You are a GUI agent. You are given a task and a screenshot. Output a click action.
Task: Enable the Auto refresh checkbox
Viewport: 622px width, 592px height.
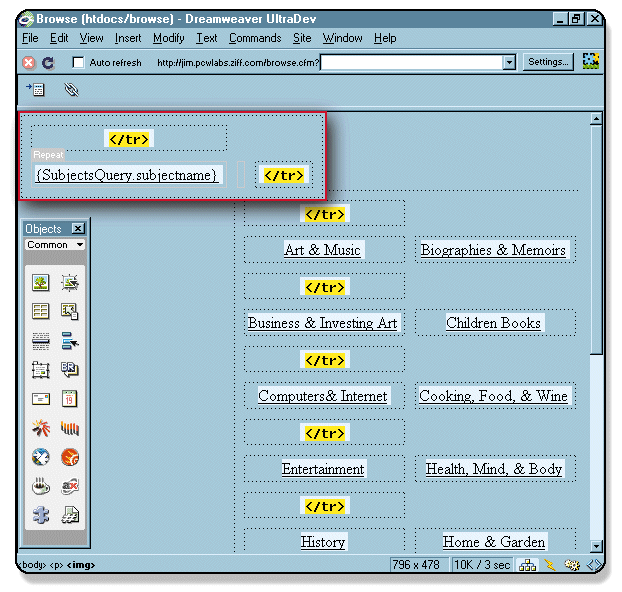[79, 63]
